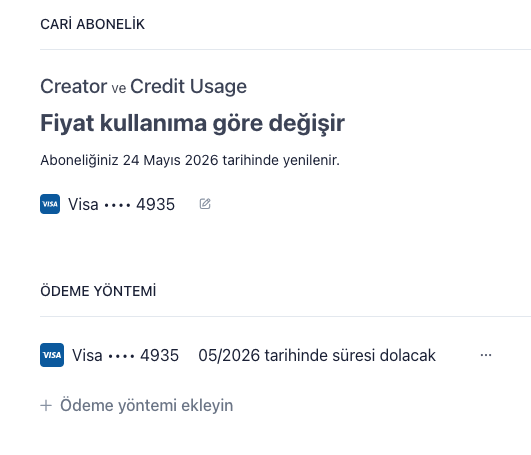Click the Creator plan name
The height and width of the screenshot is (455, 531).
(74, 86)
